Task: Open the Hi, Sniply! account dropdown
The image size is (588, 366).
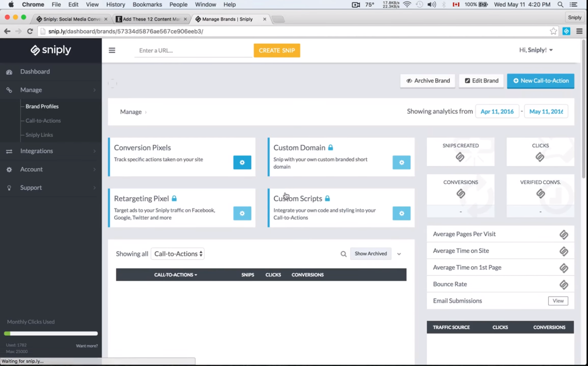Action: 535,50
